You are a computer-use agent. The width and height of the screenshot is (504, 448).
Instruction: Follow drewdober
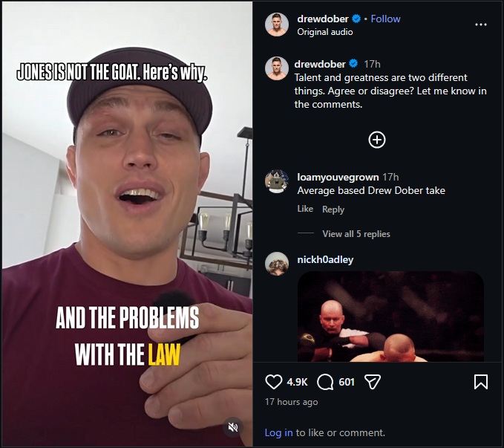(385, 19)
